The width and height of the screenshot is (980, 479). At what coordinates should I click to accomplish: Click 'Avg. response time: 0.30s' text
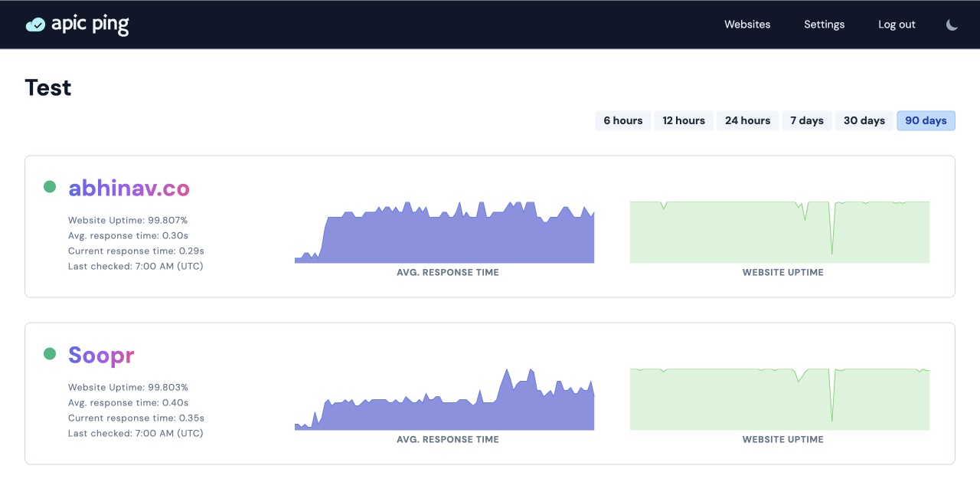coord(128,235)
